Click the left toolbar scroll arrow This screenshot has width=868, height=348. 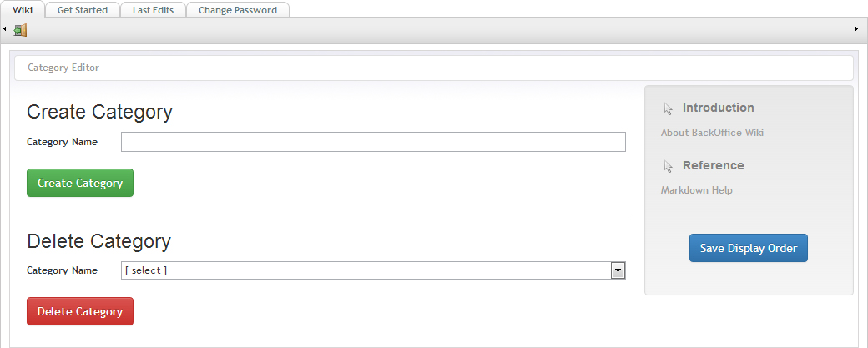click(4, 28)
